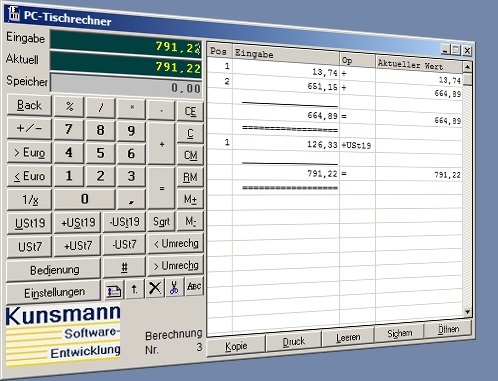Click the X delete icon
Screen dimensions: 498x381
click(155, 288)
